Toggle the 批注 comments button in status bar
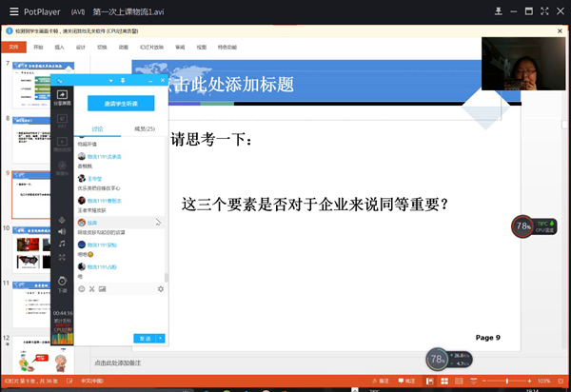Screen dimensions: 571x392 pyautogui.click(x=406, y=382)
